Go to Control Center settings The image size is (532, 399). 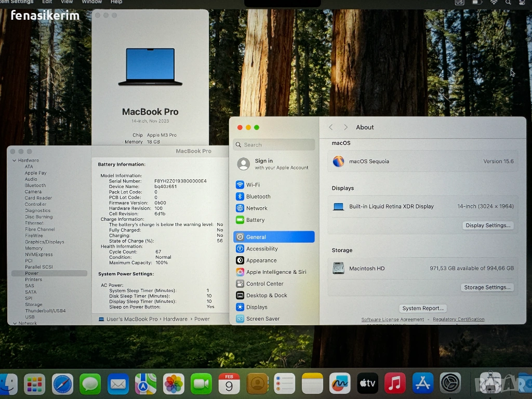tap(264, 284)
